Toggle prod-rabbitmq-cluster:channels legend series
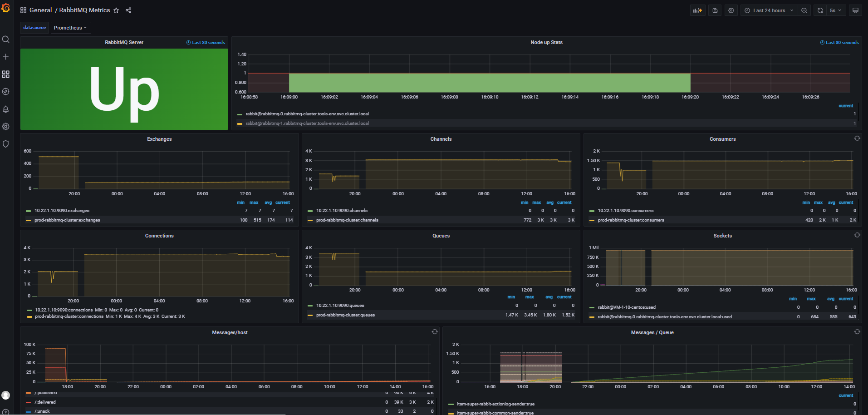The image size is (868, 415). (x=347, y=220)
